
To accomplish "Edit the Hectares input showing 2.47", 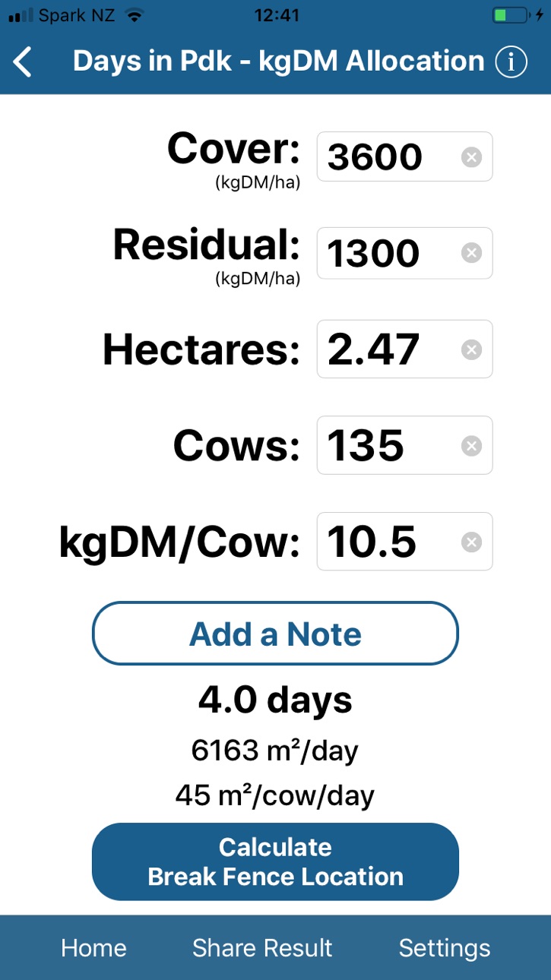I will [404, 349].
